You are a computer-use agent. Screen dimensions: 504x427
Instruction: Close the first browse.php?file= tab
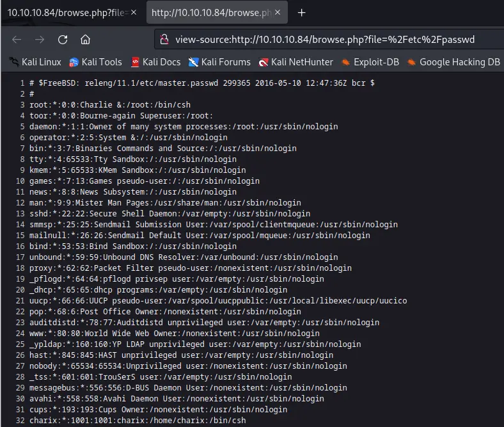click(134, 12)
